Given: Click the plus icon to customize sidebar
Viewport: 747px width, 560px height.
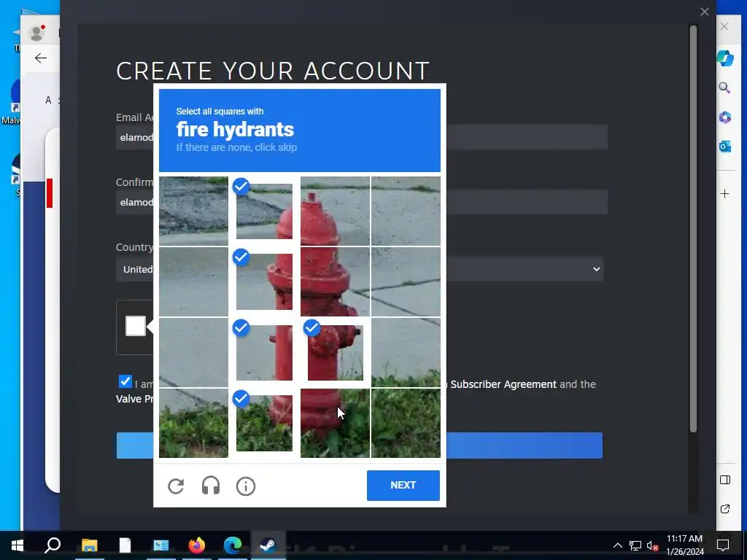Looking at the screenshot, I should point(724,193).
